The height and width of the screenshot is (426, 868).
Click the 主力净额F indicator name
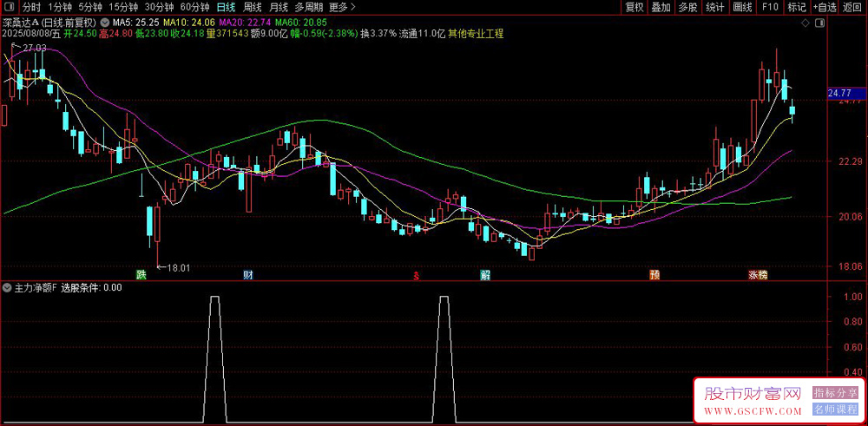tap(36, 287)
